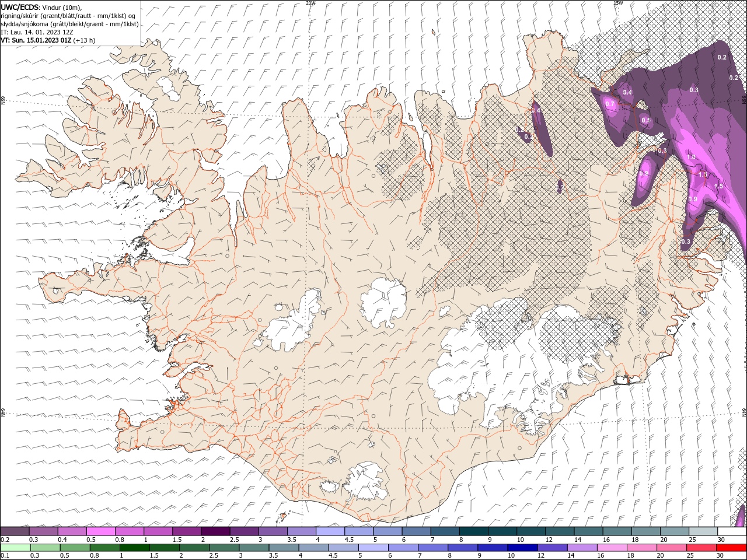The height and width of the screenshot is (560, 747).
Task: Select the rain legend swatch labelled 25
Action: pos(701,548)
